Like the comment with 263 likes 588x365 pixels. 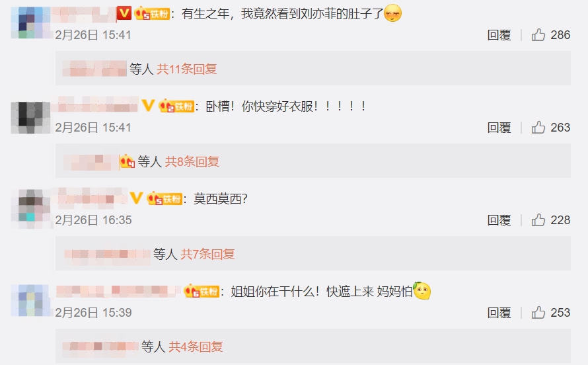point(538,128)
